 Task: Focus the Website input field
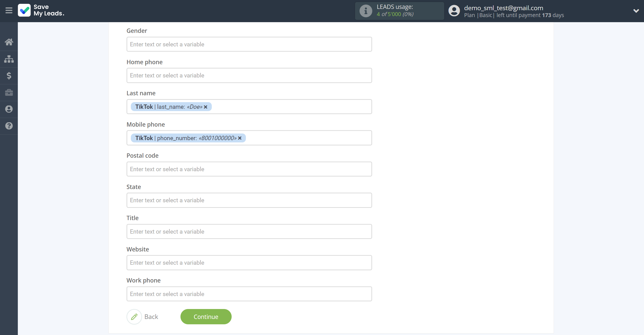click(x=249, y=263)
